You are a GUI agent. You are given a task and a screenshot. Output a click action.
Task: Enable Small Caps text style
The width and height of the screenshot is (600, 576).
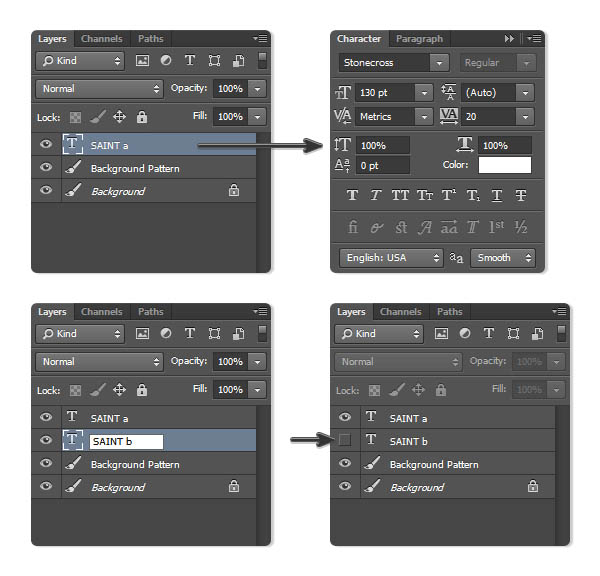424,196
